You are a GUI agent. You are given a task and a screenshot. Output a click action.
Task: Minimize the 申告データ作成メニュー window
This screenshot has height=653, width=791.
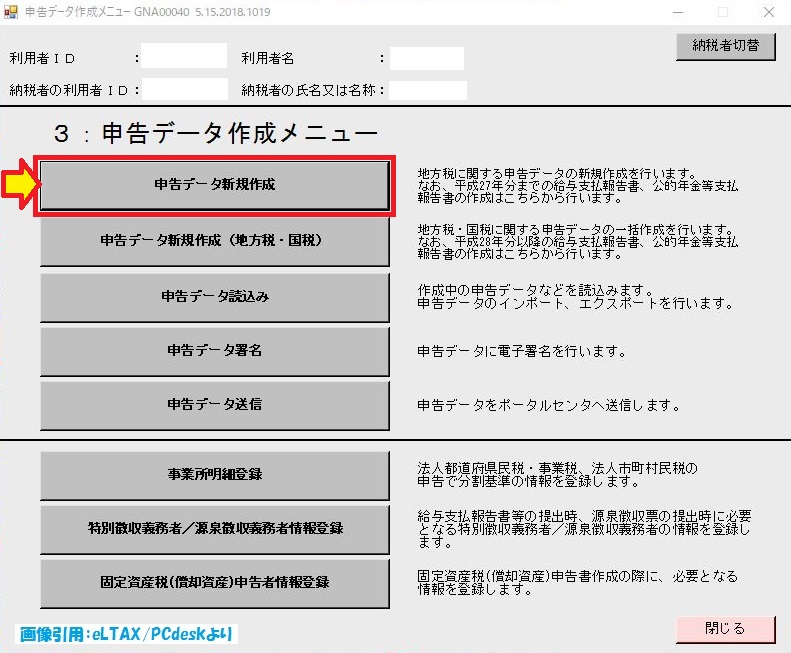pyautogui.click(x=678, y=12)
